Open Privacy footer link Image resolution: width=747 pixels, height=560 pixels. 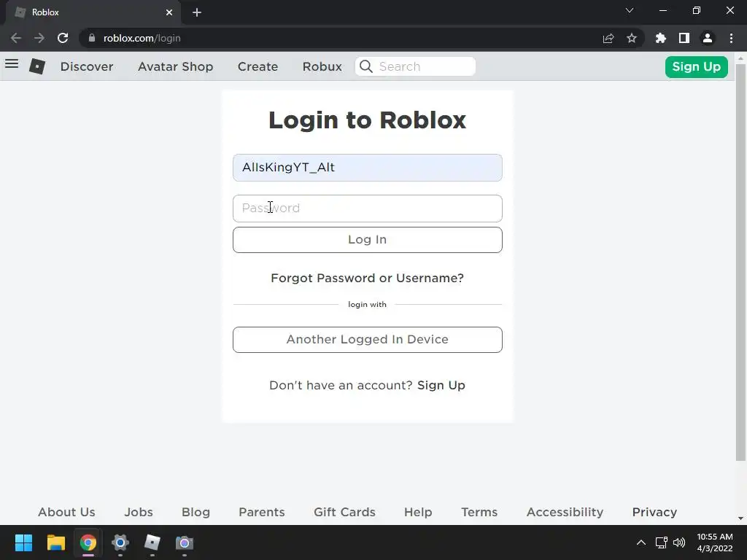pos(654,512)
